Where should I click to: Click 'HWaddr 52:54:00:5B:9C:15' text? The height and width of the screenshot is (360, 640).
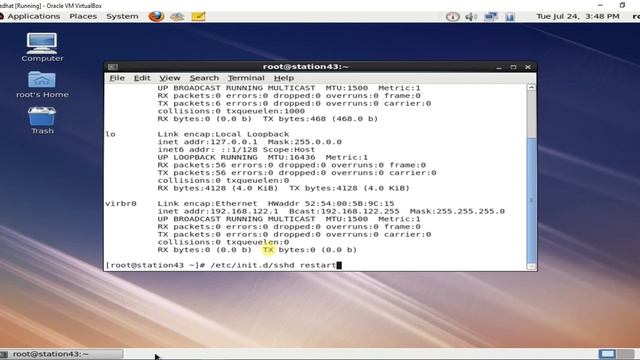(331, 203)
